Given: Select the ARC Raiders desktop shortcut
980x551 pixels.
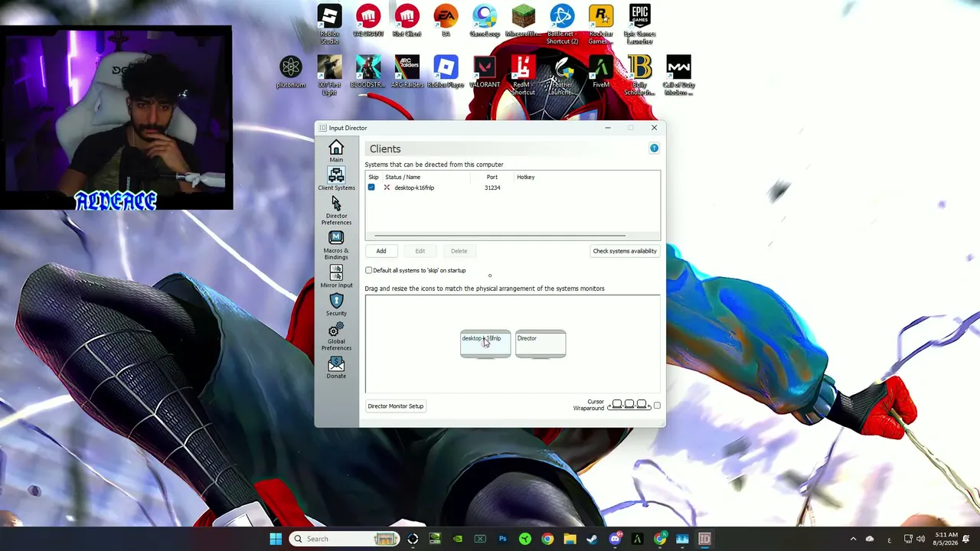Looking at the screenshot, I should [x=407, y=72].
